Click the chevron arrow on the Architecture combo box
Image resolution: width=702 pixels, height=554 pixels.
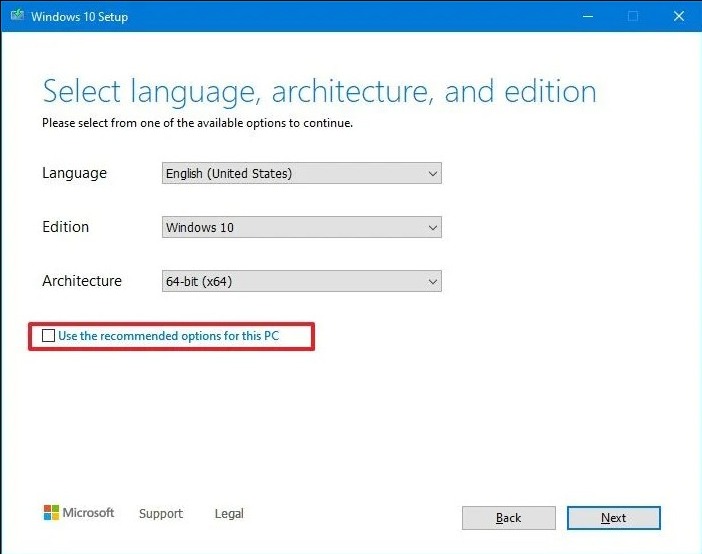(432, 282)
